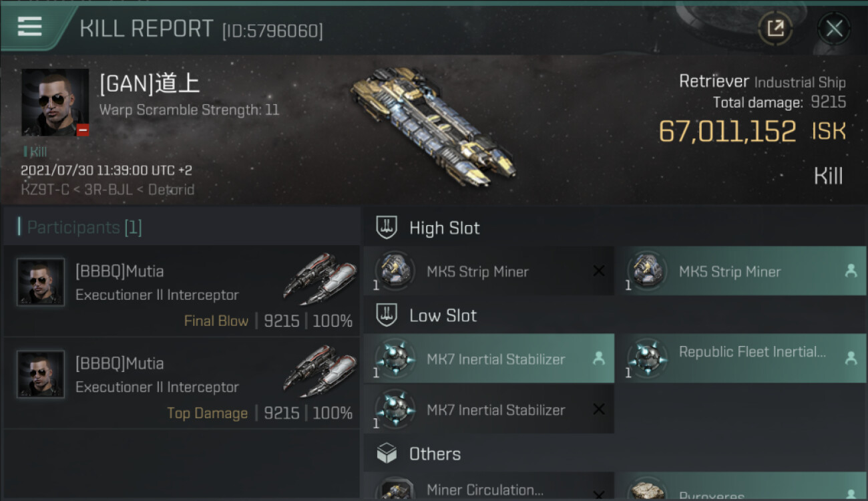
Task: Click the Retriever ship image
Action: pos(432,126)
